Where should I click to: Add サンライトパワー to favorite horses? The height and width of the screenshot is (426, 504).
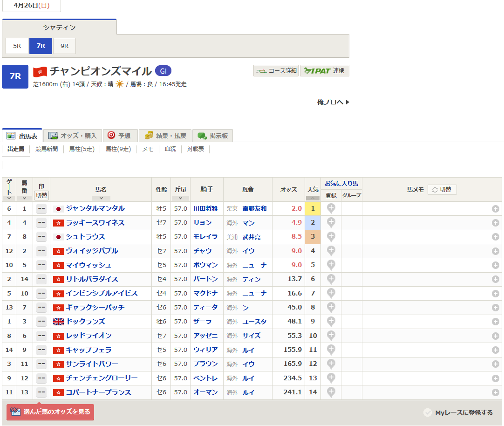(x=331, y=364)
